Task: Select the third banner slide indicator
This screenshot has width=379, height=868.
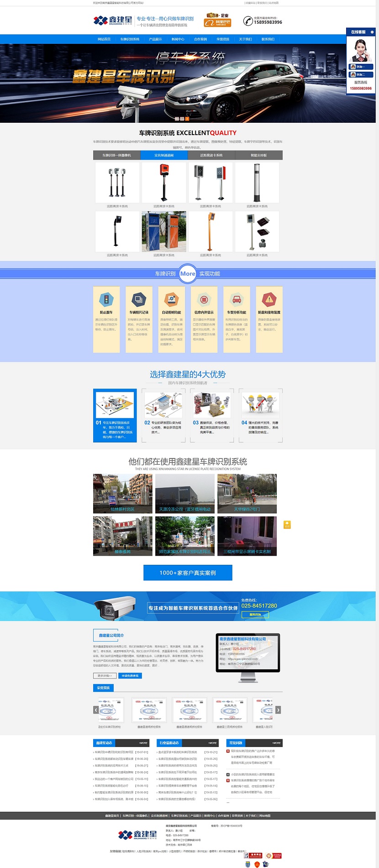Action: tap(187, 119)
